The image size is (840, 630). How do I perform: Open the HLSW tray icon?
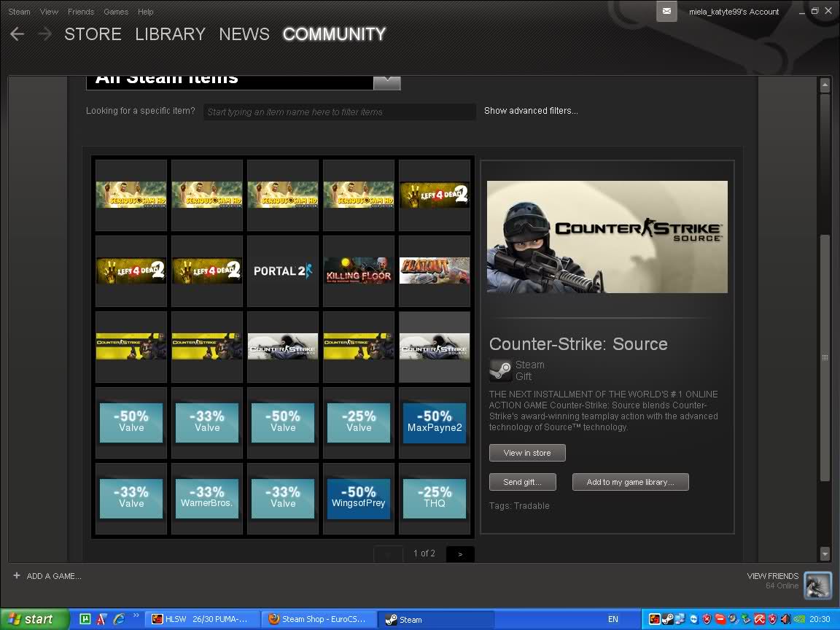coord(654,619)
